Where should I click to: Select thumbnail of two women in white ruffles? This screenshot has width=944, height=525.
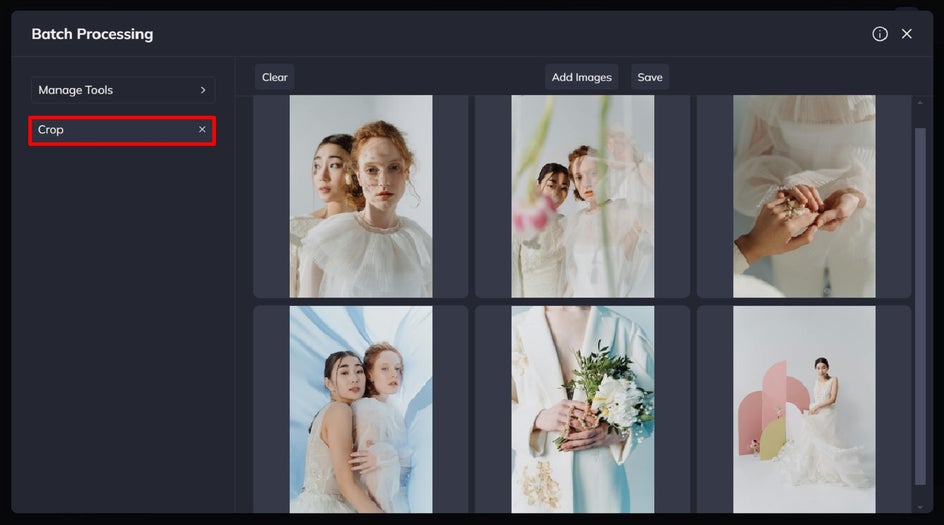click(x=361, y=196)
